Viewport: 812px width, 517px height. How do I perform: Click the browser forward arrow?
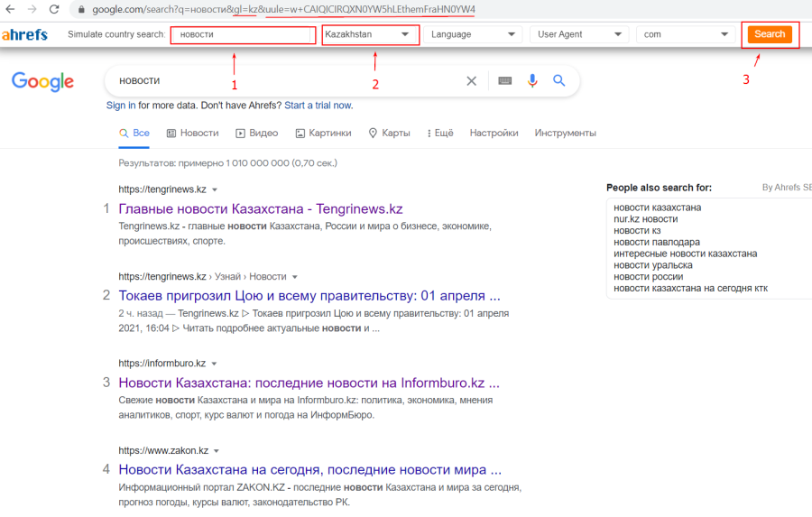tap(32, 9)
